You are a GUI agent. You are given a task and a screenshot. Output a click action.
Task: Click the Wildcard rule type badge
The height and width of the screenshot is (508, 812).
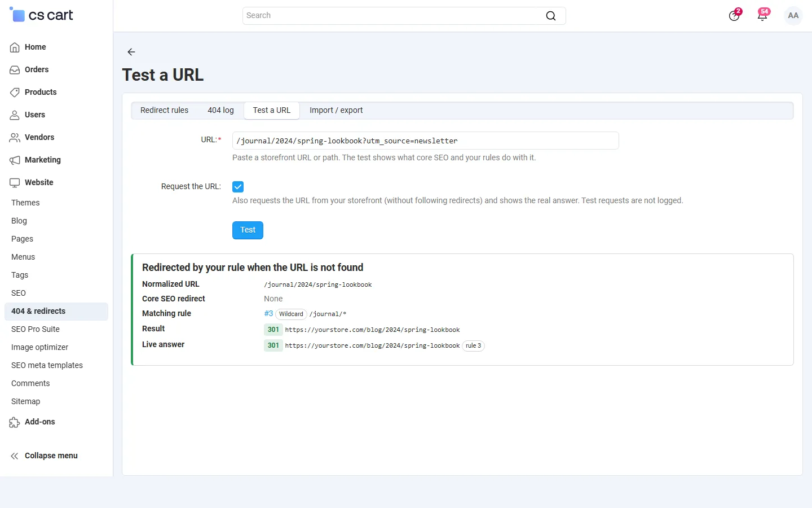click(x=291, y=314)
